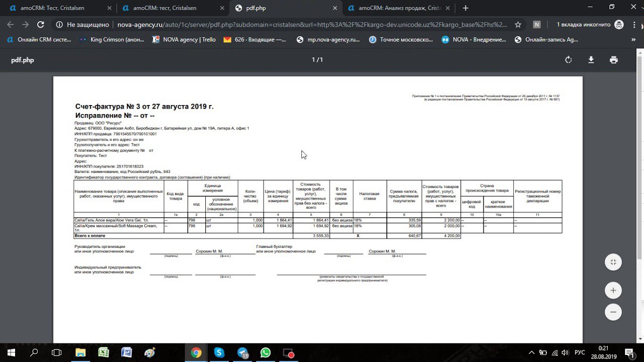The width and height of the screenshot is (644, 362).
Task: Rotate the PDF document clockwise
Action: tap(569, 60)
